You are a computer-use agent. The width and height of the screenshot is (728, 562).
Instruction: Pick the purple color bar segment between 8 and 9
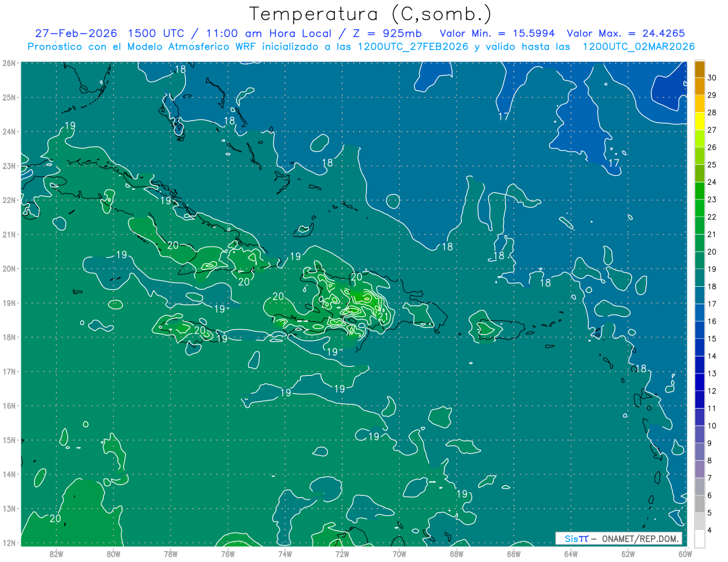699,452
